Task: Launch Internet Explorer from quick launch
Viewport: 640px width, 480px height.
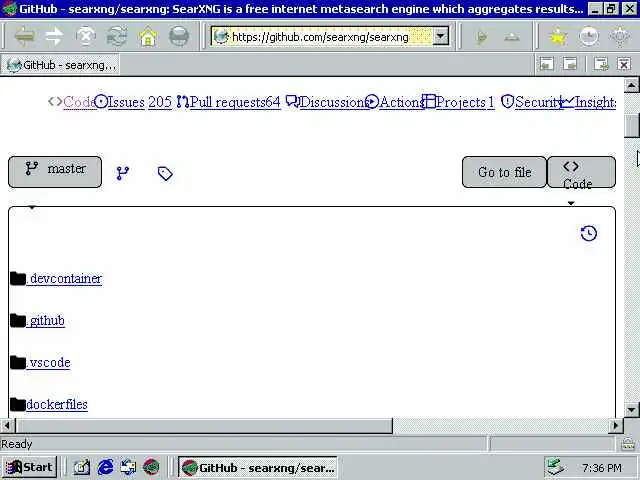Action: (105, 467)
